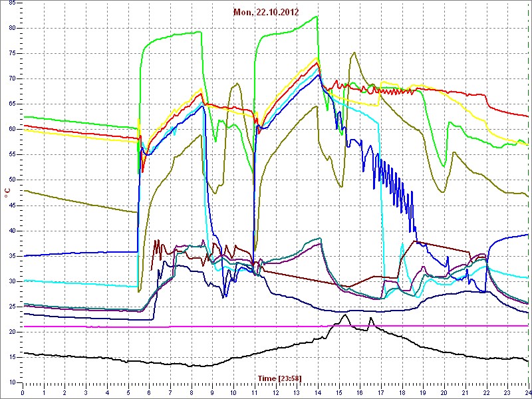Viewport: 532px width, 399px height.
Task: Click hour 6 label on time axis
Action: coord(149,392)
